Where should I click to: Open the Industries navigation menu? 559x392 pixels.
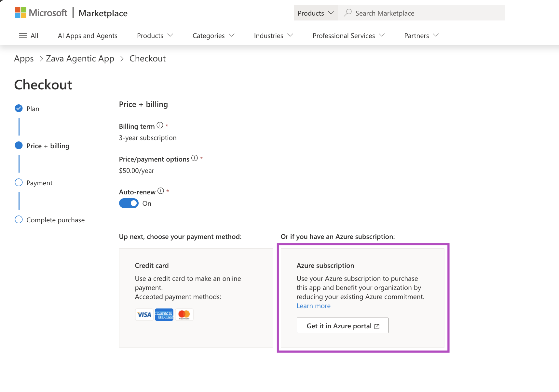tap(273, 35)
